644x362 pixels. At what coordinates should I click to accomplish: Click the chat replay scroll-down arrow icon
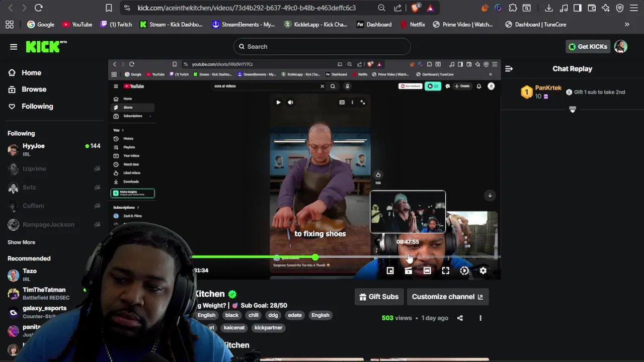tap(573, 109)
